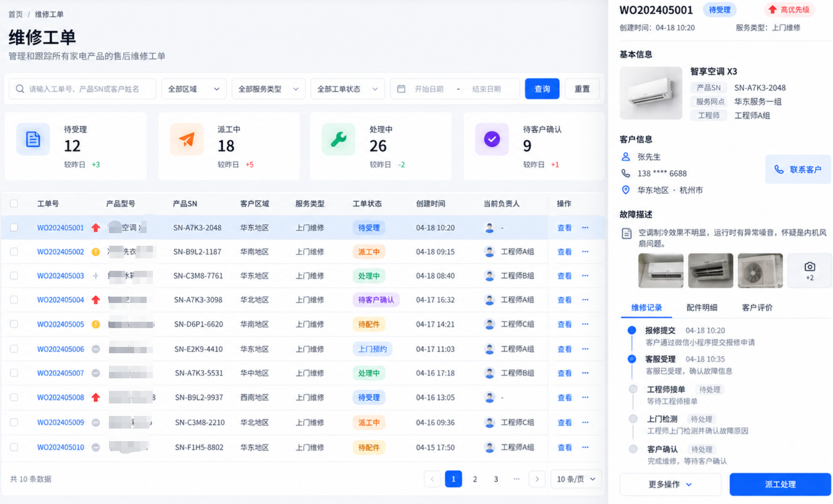833x504 pixels.
Task: Go to previous page arrow
Action: 433,479
